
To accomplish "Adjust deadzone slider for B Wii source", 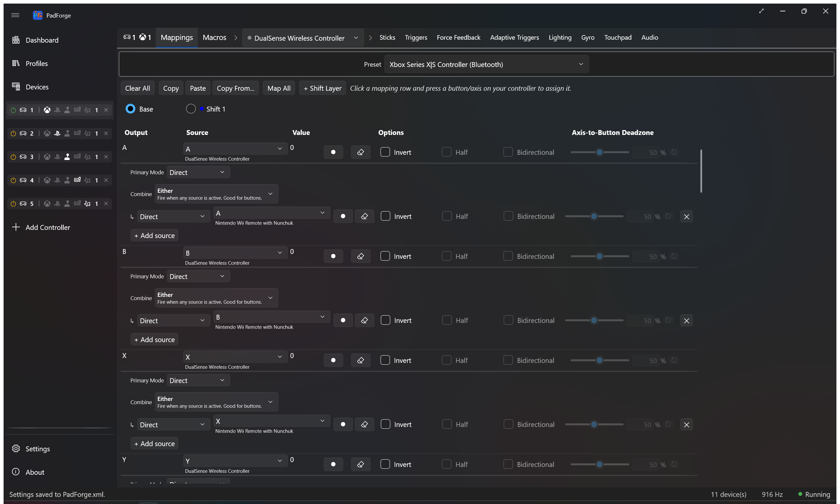I will [594, 320].
